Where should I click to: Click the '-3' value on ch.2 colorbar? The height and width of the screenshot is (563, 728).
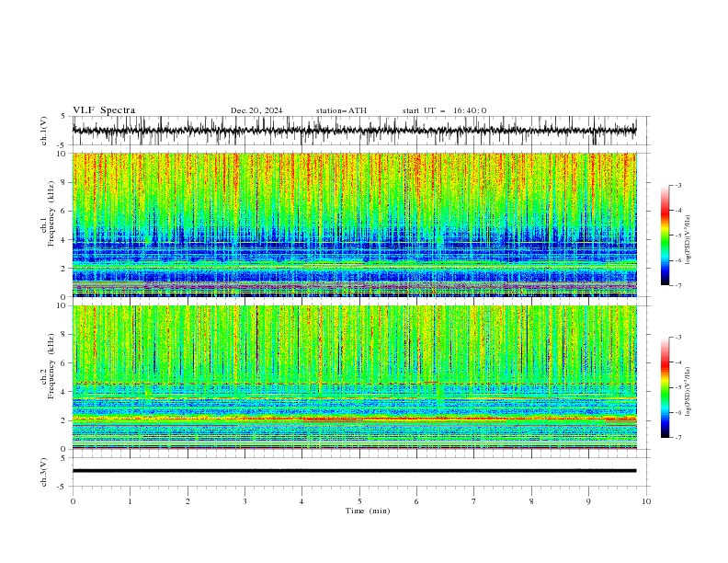pyautogui.click(x=678, y=338)
